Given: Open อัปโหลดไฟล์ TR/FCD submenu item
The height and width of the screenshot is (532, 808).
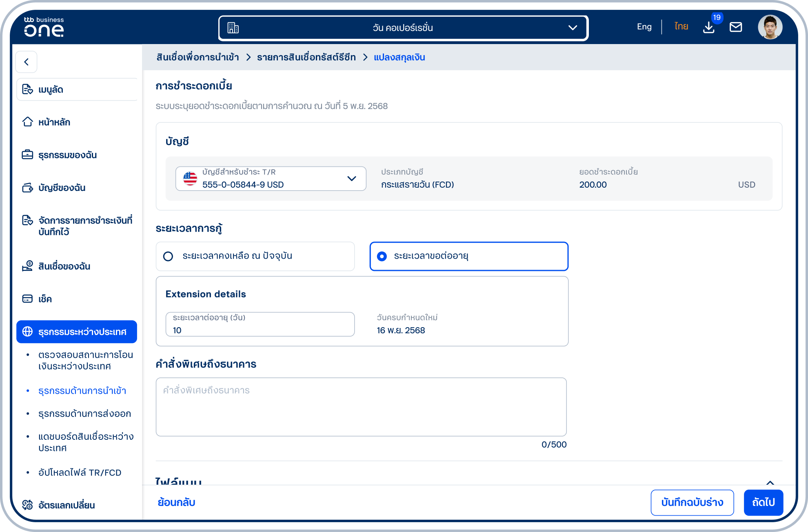Looking at the screenshot, I should [80, 472].
